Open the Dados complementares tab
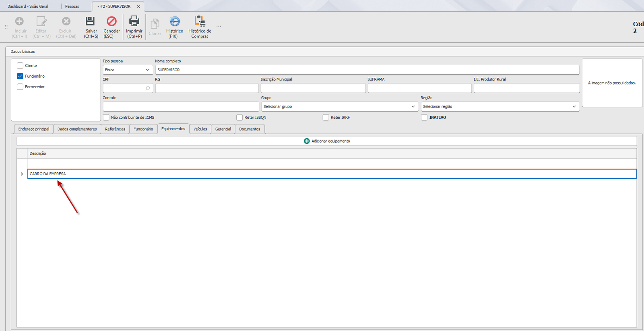This screenshot has width=644, height=331. pos(77,129)
